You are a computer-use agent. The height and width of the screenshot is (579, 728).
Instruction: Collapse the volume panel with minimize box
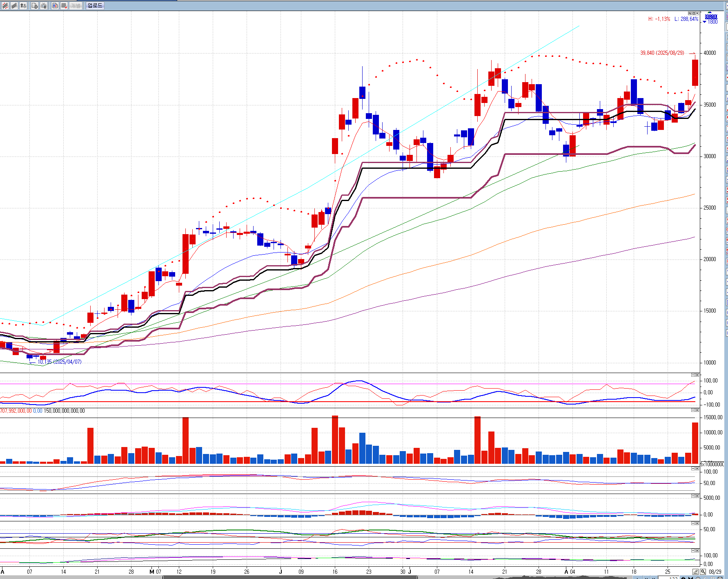pos(693,410)
